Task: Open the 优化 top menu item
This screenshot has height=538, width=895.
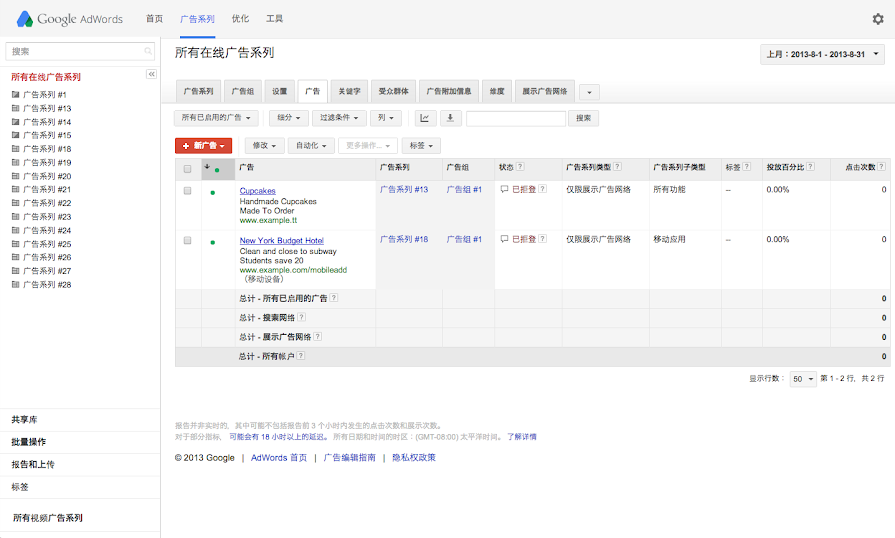Action: [x=240, y=19]
